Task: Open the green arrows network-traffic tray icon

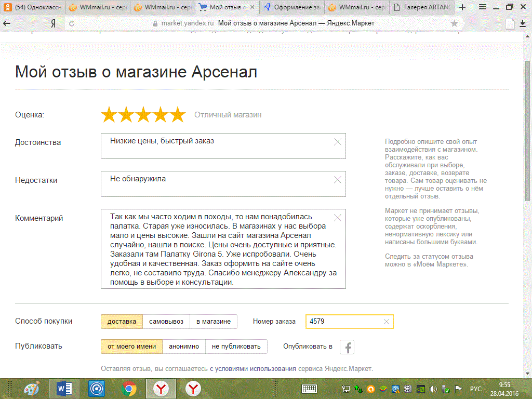Action: pos(358,389)
